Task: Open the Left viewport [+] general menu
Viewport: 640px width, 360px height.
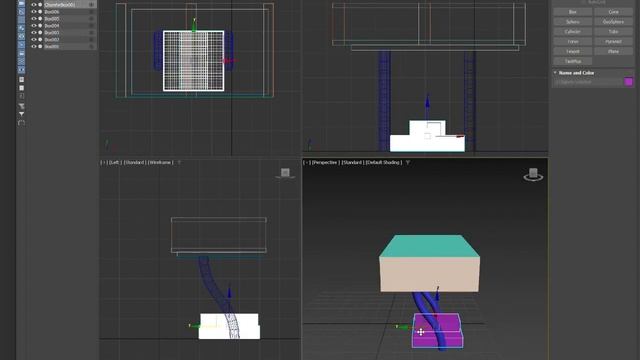Action: click(103, 162)
